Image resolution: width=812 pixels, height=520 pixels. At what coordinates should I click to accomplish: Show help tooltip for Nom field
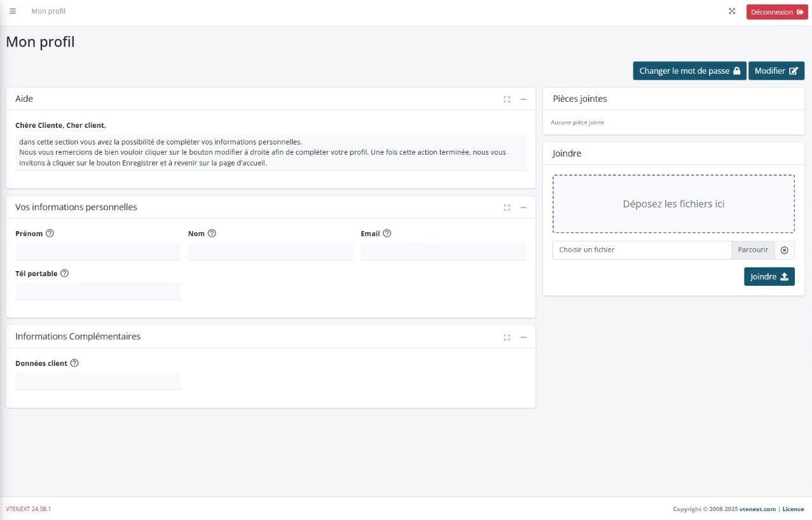click(212, 234)
